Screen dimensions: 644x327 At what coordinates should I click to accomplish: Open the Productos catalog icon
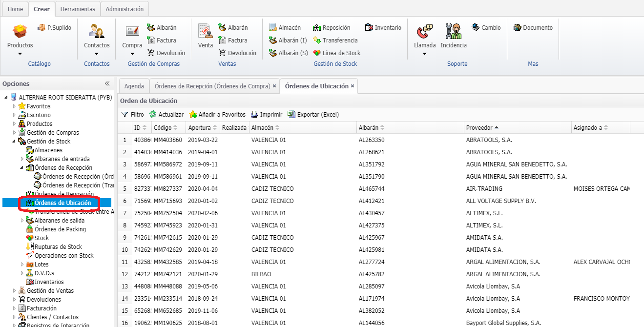20,32
